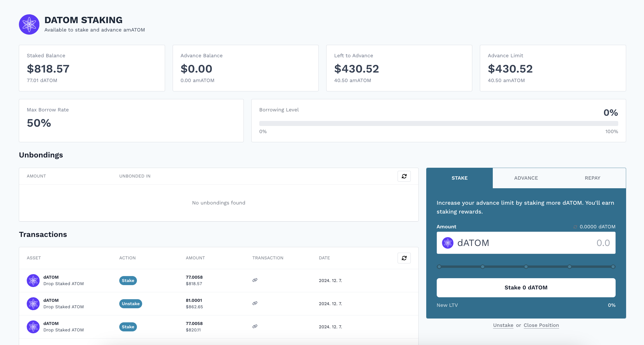Set amount slider to the 100% endpoint
Image resolution: width=644 pixels, height=345 pixels.
(x=613, y=267)
